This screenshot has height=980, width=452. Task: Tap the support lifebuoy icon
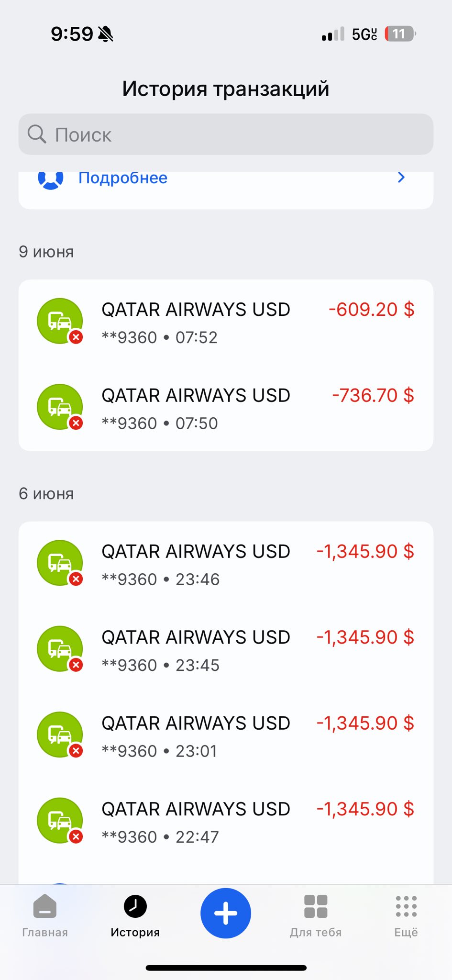pyautogui.click(x=50, y=180)
